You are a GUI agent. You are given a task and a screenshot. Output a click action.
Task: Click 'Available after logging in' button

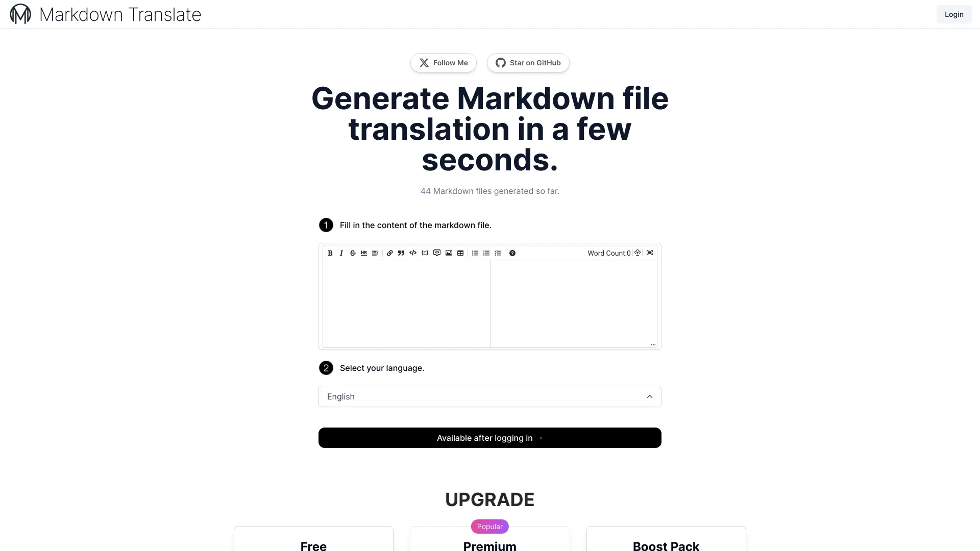click(x=490, y=437)
